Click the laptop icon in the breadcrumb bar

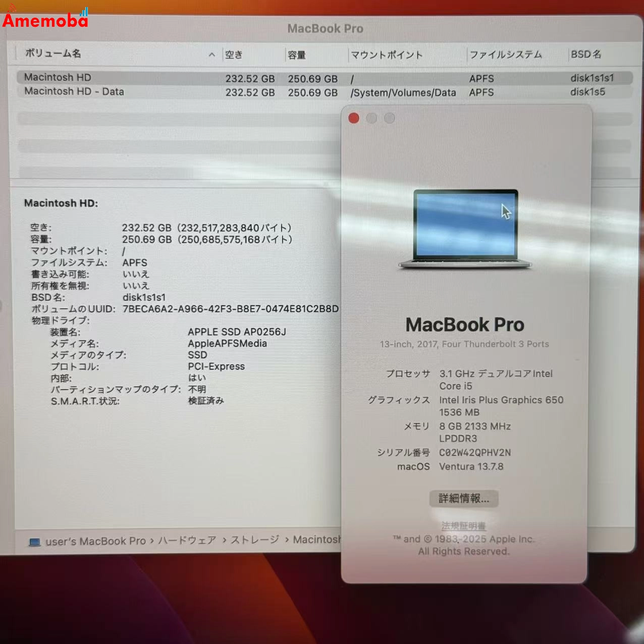coord(34,541)
